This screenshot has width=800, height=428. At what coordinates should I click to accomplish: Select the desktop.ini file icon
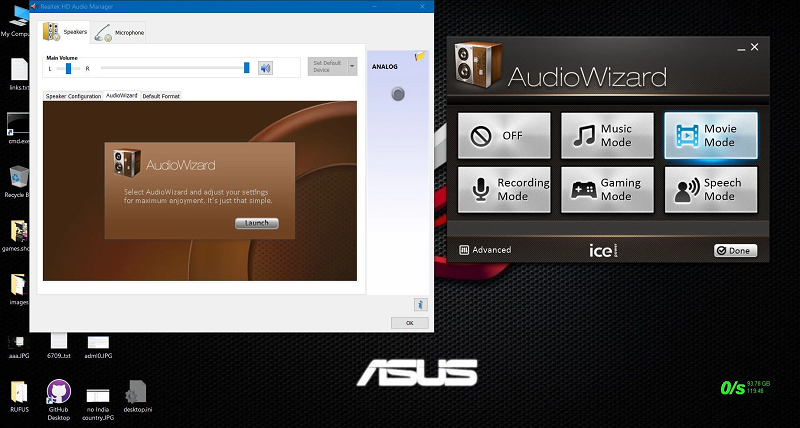pyautogui.click(x=138, y=396)
